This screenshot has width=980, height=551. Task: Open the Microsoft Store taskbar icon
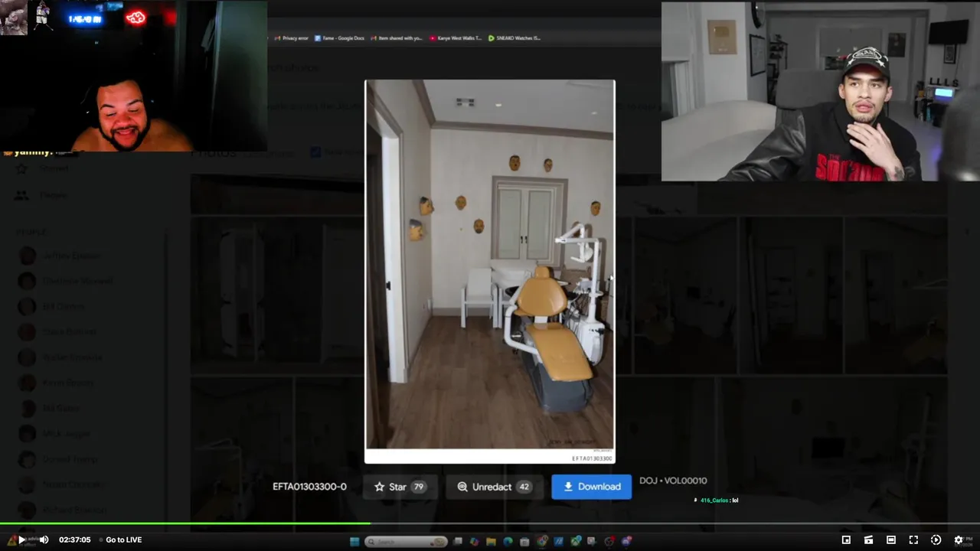tap(524, 542)
